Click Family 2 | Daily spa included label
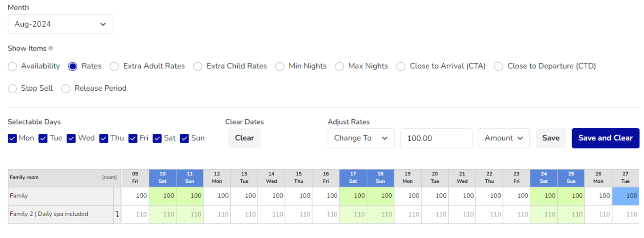Screen dimensions: 644x238 point(49,214)
